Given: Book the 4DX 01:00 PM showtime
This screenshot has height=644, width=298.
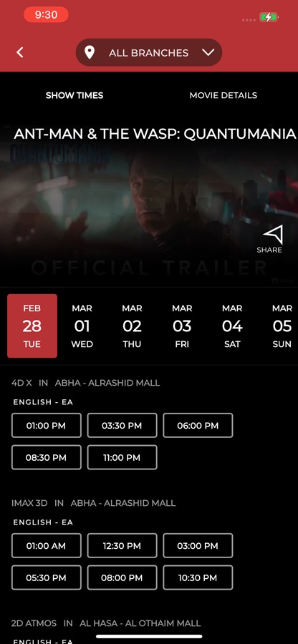Looking at the screenshot, I should [x=47, y=426].
